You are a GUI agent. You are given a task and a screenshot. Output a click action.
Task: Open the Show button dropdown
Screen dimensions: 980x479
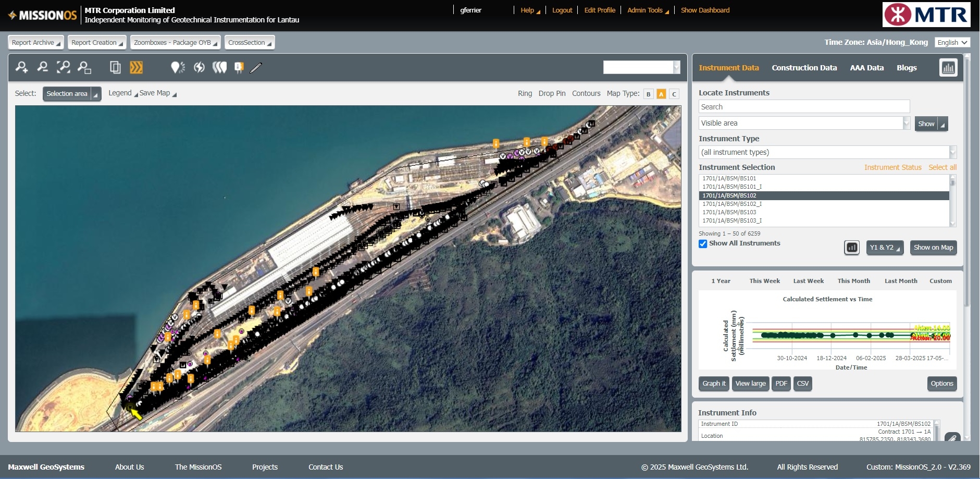coord(942,124)
